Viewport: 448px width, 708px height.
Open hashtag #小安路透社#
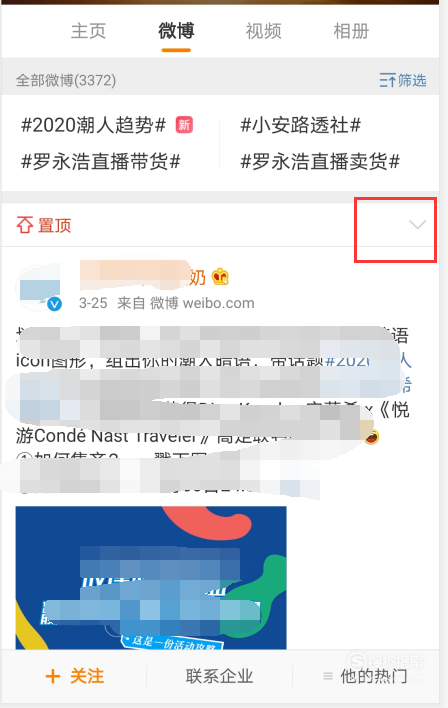pyautogui.click(x=300, y=125)
